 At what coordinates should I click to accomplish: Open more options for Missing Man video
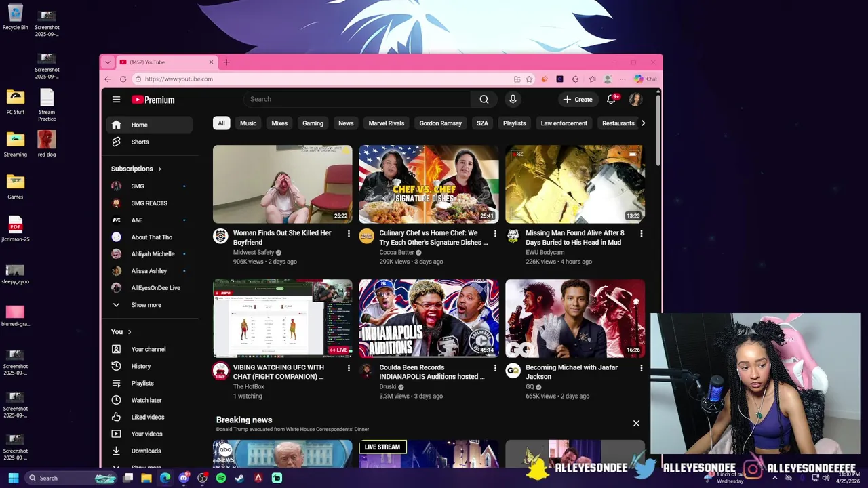tap(641, 233)
